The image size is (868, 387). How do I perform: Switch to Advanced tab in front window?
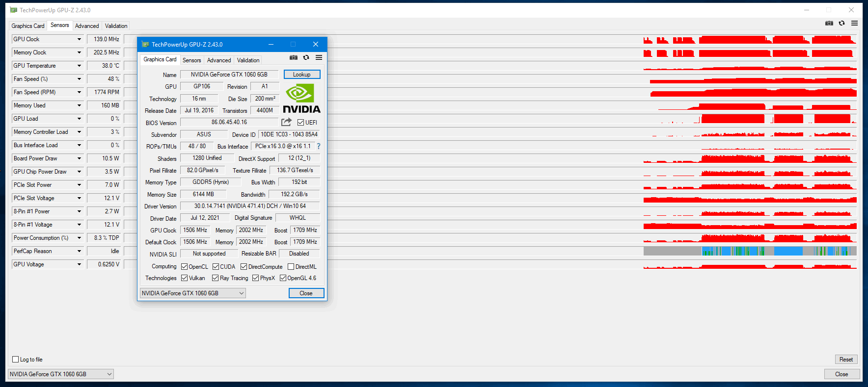219,60
